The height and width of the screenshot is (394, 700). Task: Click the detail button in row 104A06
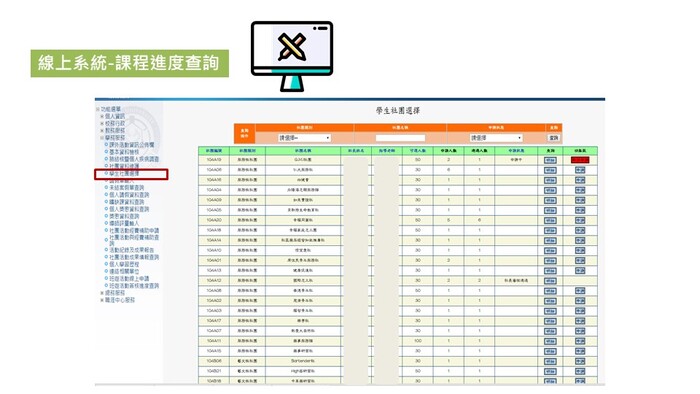point(550,170)
